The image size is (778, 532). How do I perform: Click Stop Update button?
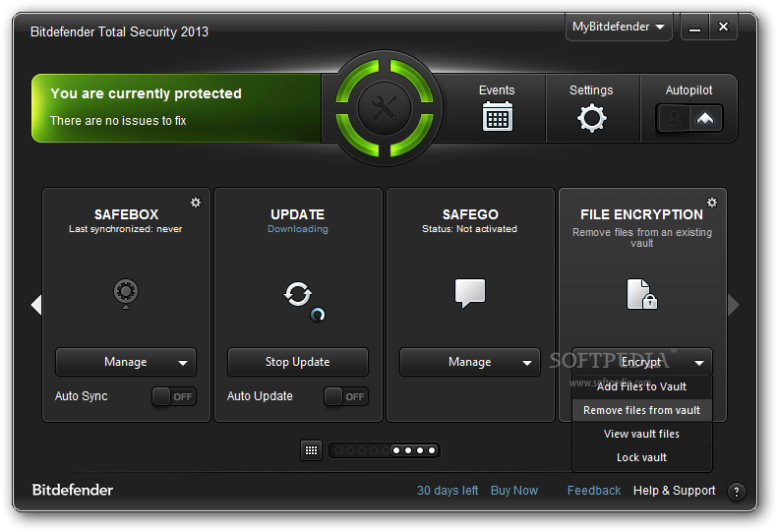click(x=298, y=362)
